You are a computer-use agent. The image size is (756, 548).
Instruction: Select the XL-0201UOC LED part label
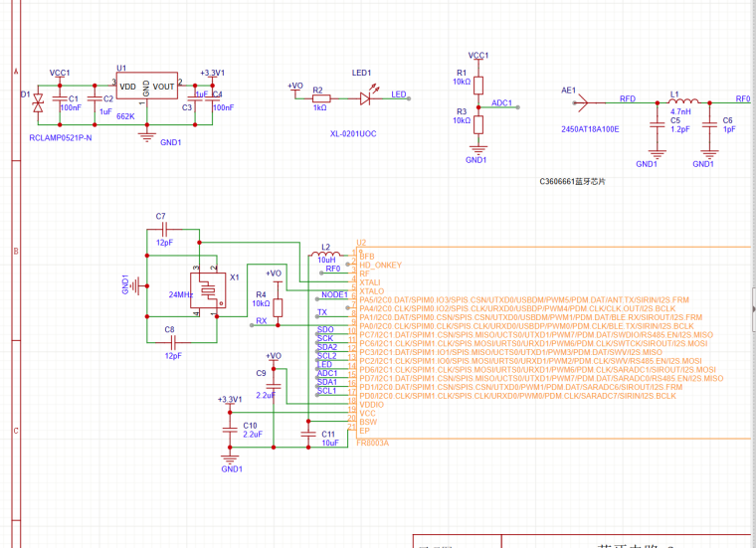pos(353,132)
